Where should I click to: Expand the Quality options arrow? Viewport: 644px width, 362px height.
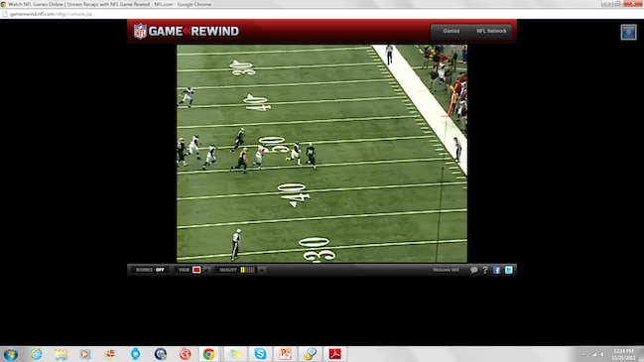pyautogui.click(x=262, y=270)
